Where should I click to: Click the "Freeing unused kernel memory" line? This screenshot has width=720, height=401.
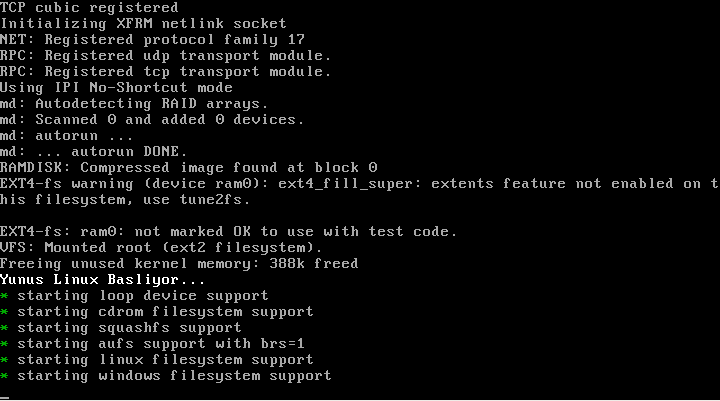[179, 263]
